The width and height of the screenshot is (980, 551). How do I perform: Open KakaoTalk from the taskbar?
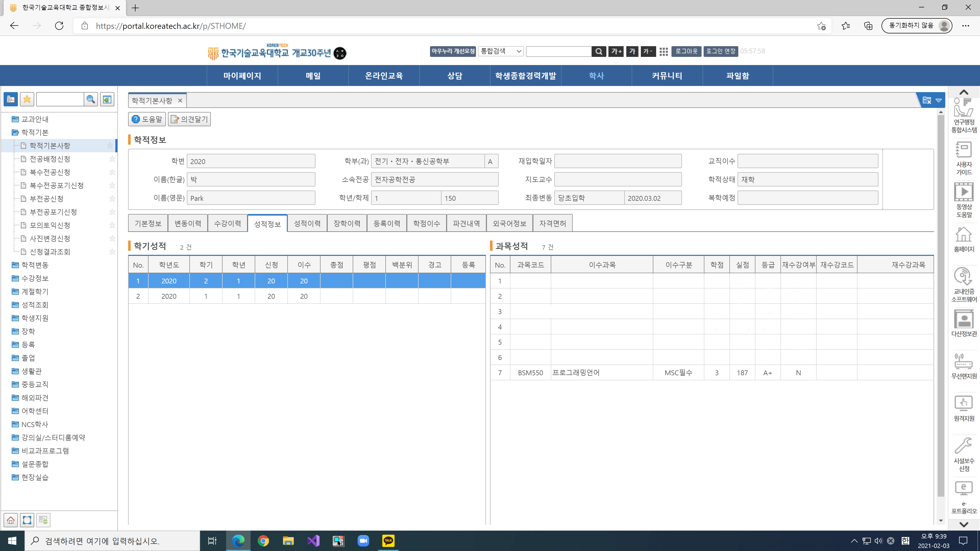[388, 541]
